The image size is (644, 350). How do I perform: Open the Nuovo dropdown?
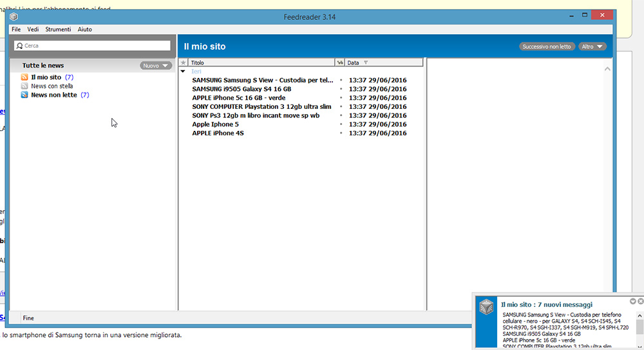(x=156, y=65)
